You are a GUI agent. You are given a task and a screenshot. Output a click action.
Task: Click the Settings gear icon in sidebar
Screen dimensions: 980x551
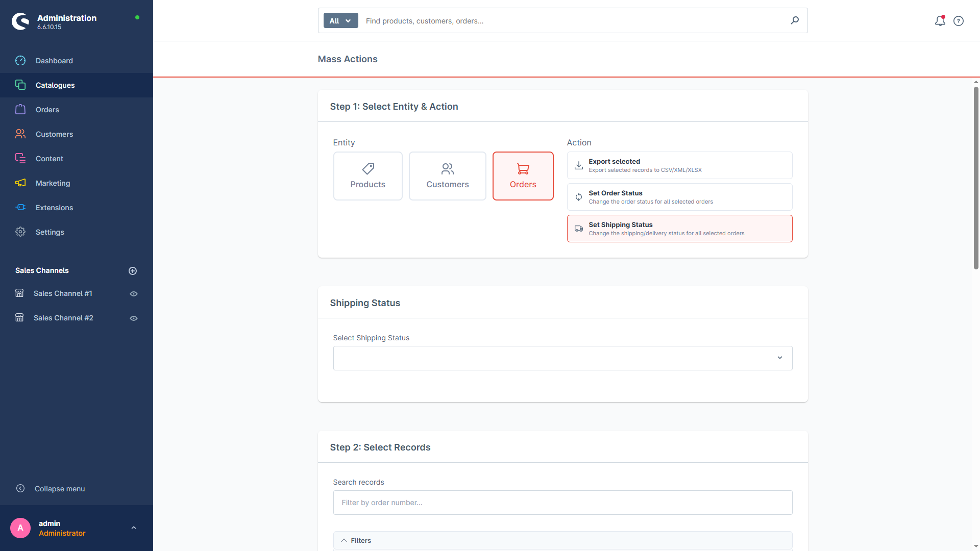pos(20,232)
